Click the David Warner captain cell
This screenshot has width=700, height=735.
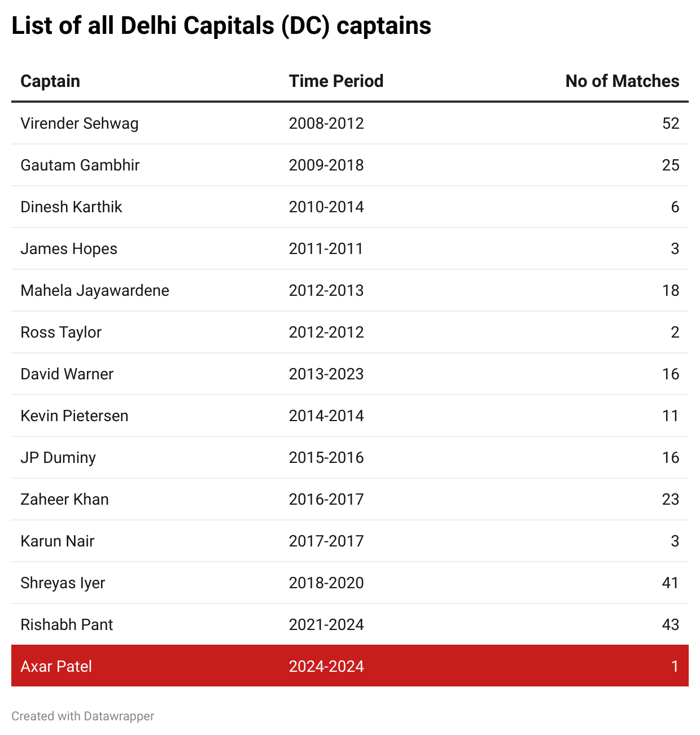[67, 374]
